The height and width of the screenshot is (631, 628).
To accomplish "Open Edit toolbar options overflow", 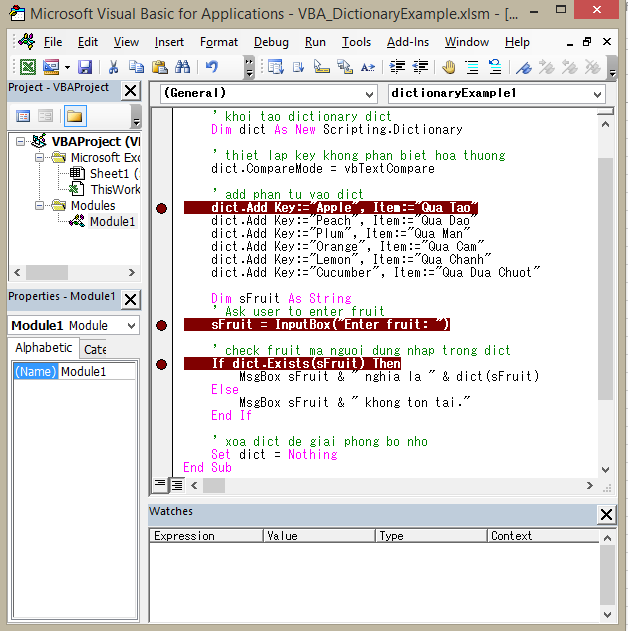I will click(612, 67).
